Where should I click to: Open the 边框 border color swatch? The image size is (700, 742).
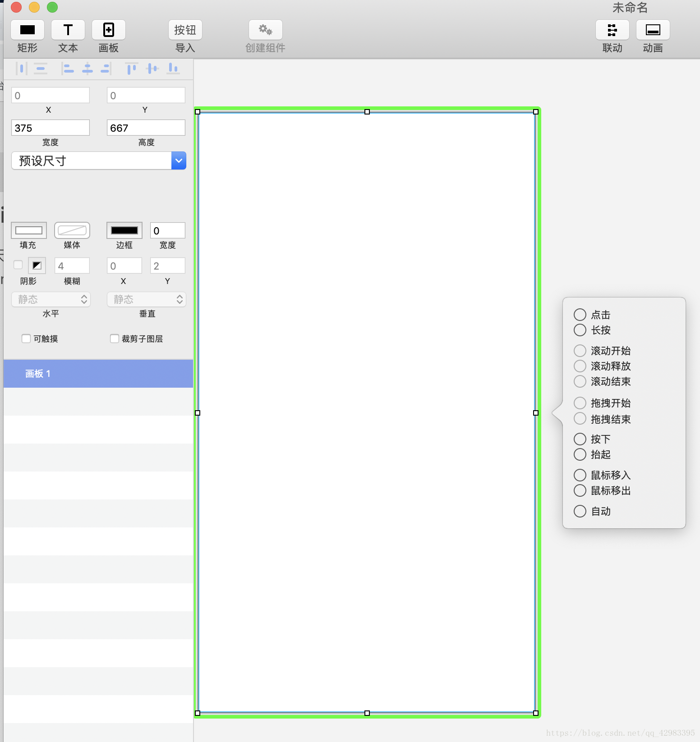(124, 230)
